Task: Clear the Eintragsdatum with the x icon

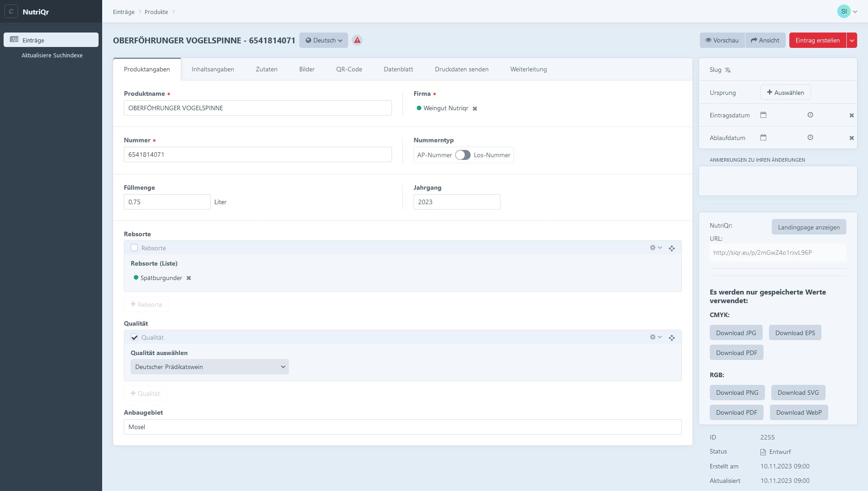Action: click(851, 116)
